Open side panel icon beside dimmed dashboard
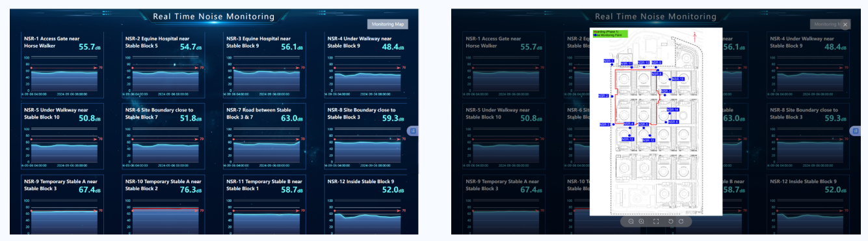The height and width of the screenshot is (241, 868). (x=856, y=131)
